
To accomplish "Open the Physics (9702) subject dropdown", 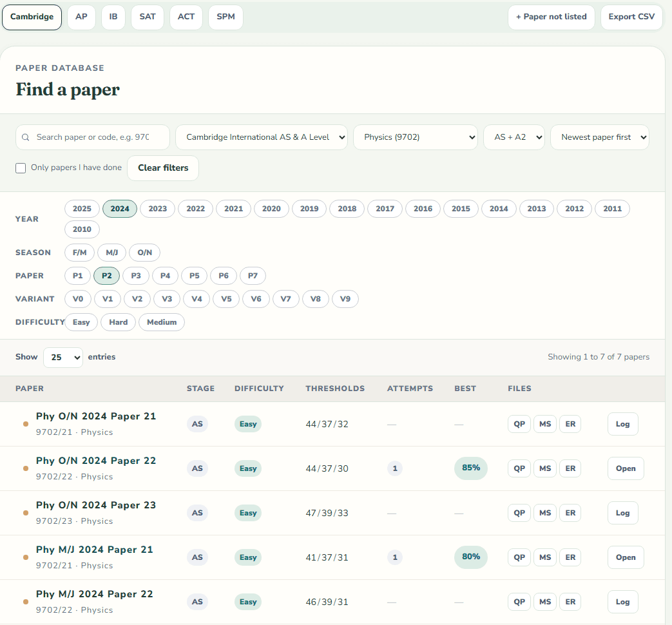I will click(416, 137).
